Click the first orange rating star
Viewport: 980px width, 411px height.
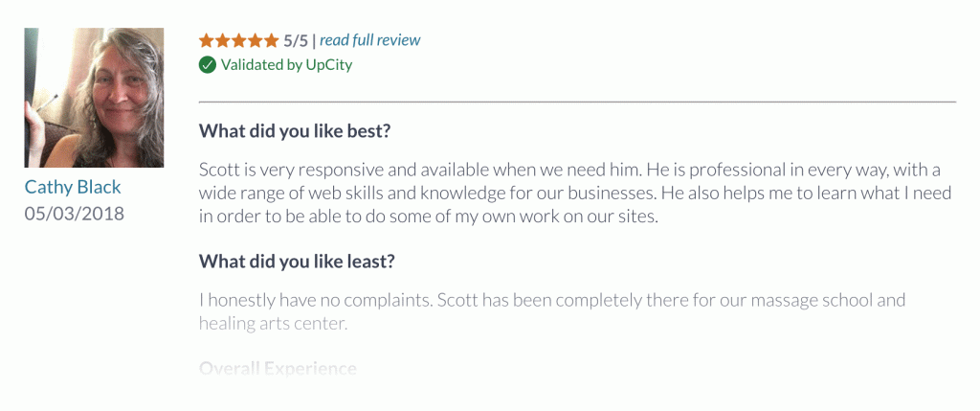click(x=207, y=40)
